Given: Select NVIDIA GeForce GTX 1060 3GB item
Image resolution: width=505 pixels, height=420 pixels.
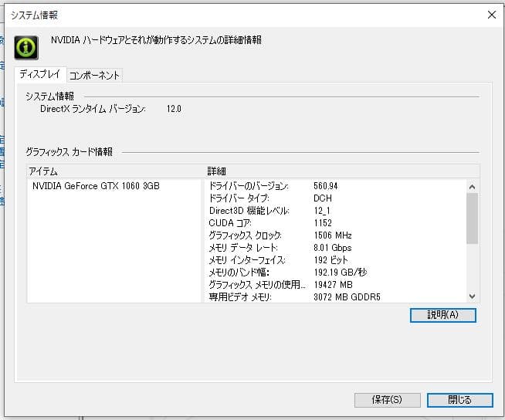Looking at the screenshot, I should tap(96, 186).
